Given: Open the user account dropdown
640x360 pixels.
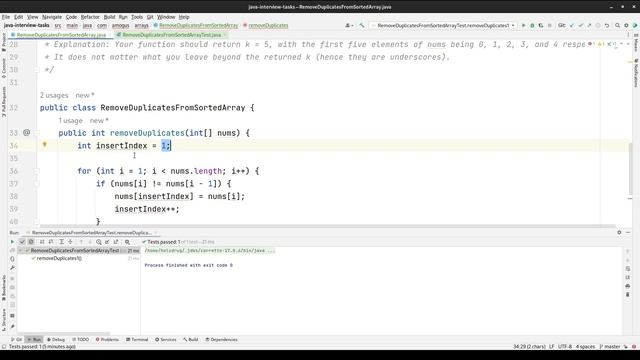Looking at the screenshot, I should tap(349, 25).
